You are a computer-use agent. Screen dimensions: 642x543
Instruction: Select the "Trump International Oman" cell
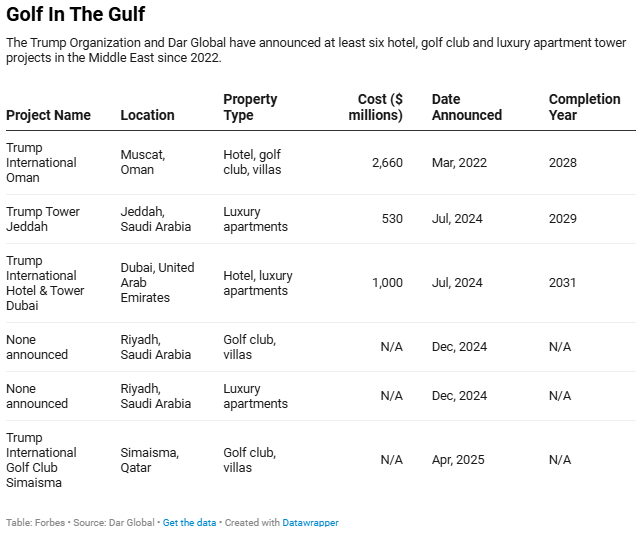(x=41, y=162)
